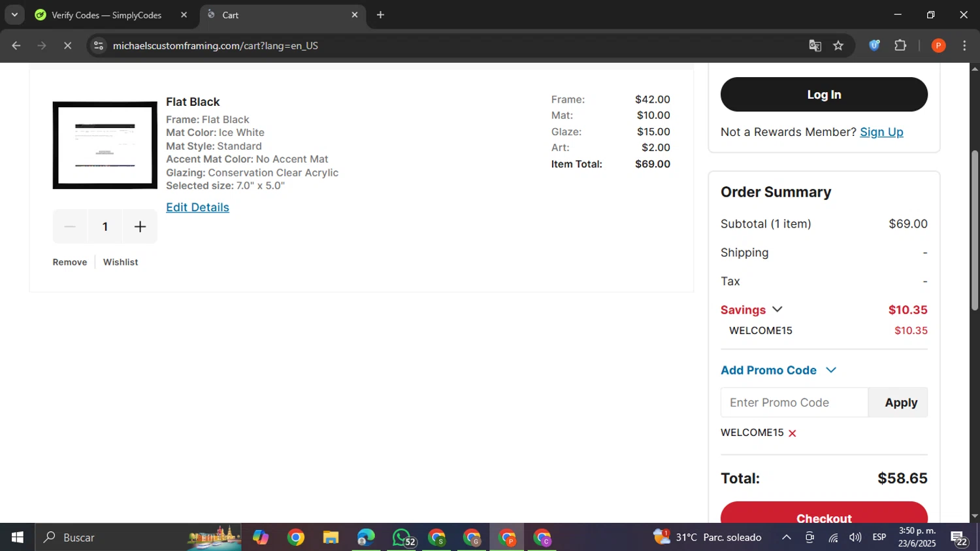Click the Sign Up link
The height and width of the screenshot is (551, 980).
tap(881, 132)
